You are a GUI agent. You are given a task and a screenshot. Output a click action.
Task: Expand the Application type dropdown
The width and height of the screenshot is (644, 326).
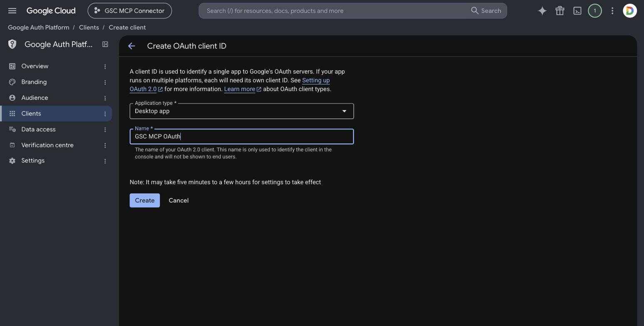coord(242,111)
